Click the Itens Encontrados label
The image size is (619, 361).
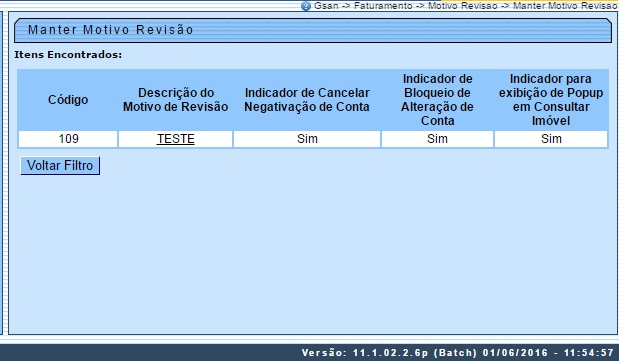(x=68, y=55)
